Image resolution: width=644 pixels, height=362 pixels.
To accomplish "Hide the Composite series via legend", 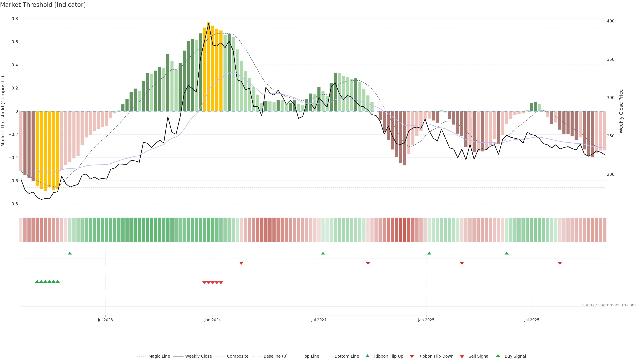I will pos(237,356).
